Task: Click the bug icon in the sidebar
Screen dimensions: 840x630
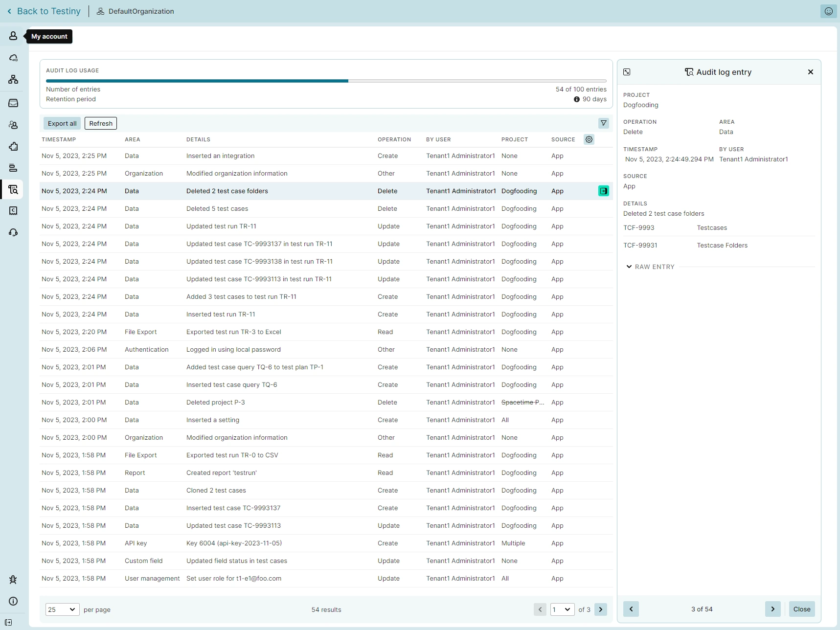Action: coord(13,580)
